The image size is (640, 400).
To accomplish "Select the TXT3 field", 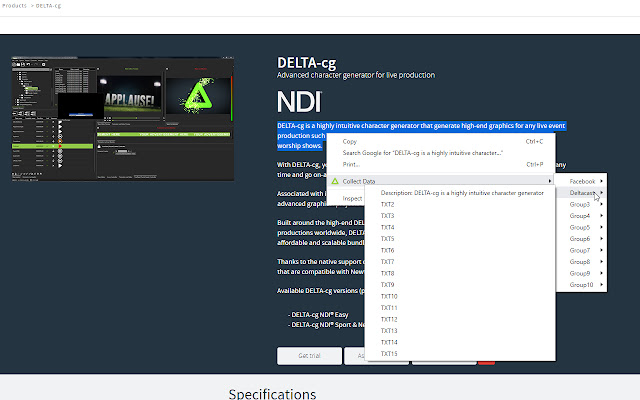I will point(460,216).
